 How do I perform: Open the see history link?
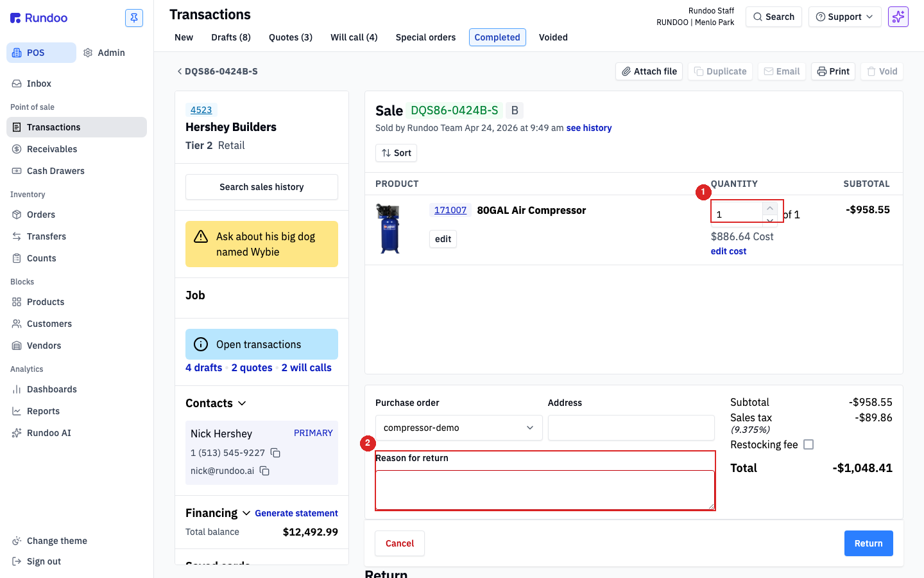(x=589, y=128)
